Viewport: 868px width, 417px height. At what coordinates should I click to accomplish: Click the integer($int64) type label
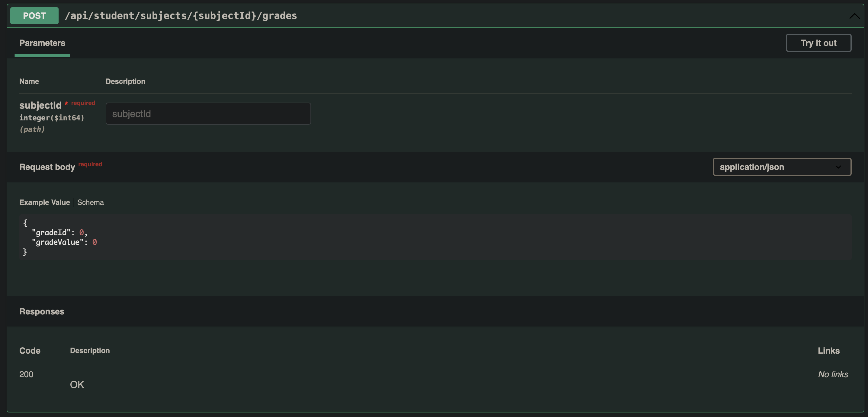click(x=52, y=118)
